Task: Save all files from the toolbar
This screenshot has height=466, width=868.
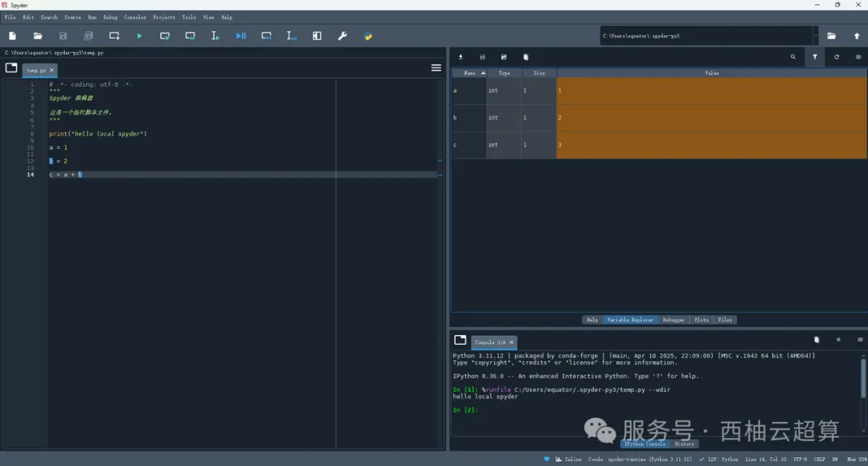Action: 88,36
